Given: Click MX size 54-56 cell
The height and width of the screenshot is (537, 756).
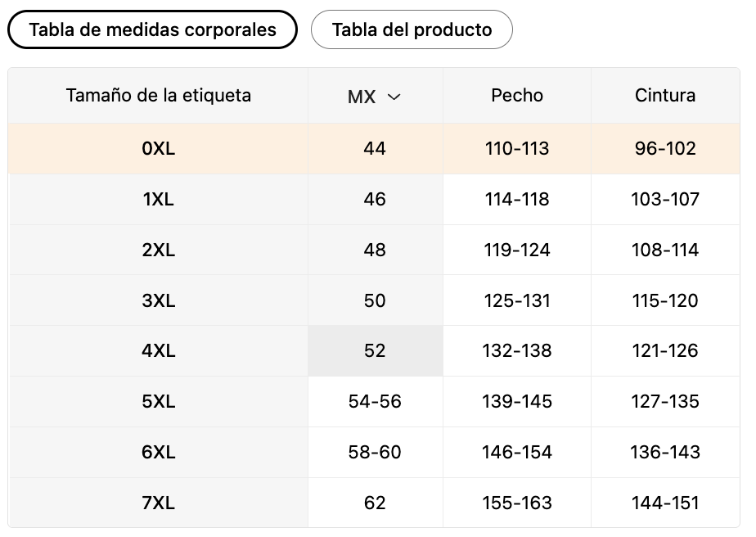Looking at the screenshot, I should coord(375,401).
